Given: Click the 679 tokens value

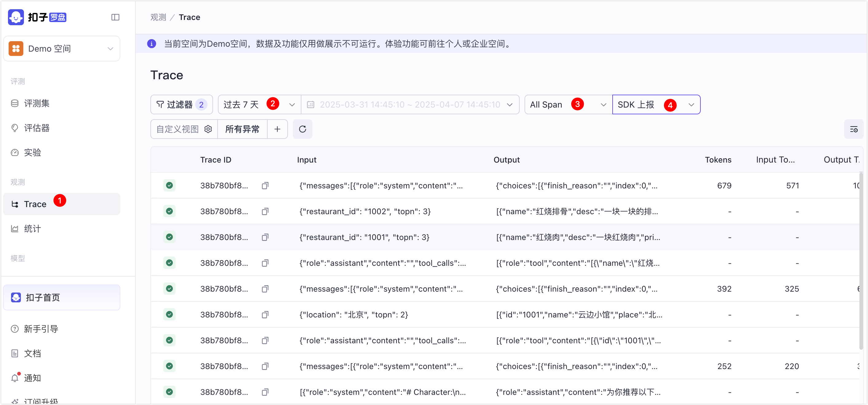Looking at the screenshot, I should pos(724,186).
